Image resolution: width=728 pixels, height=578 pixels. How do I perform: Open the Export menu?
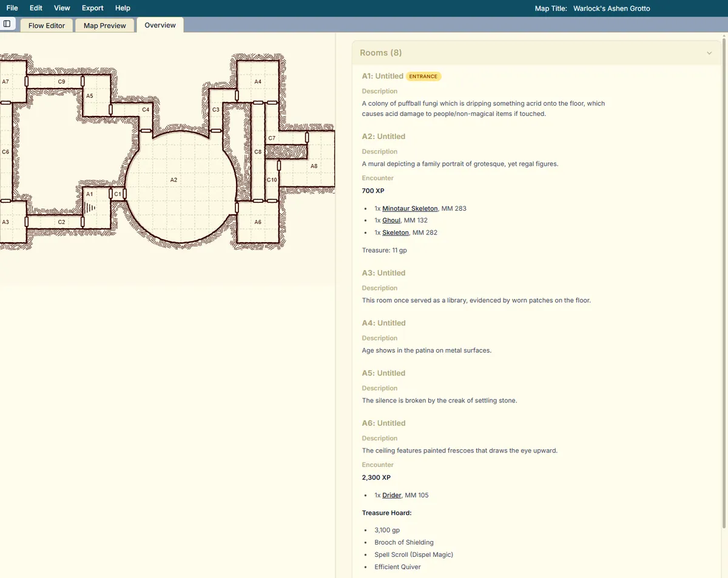93,8
